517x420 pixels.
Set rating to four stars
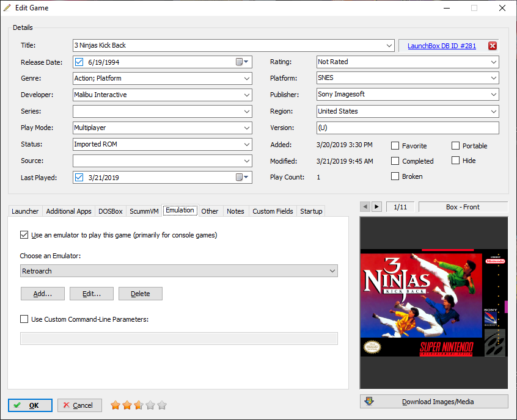tap(150, 405)
